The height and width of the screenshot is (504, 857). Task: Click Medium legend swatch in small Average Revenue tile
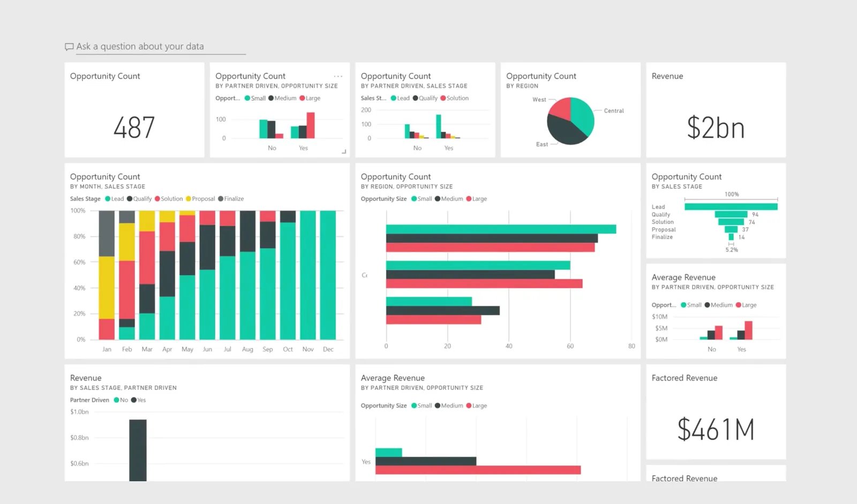click(707, 305)
